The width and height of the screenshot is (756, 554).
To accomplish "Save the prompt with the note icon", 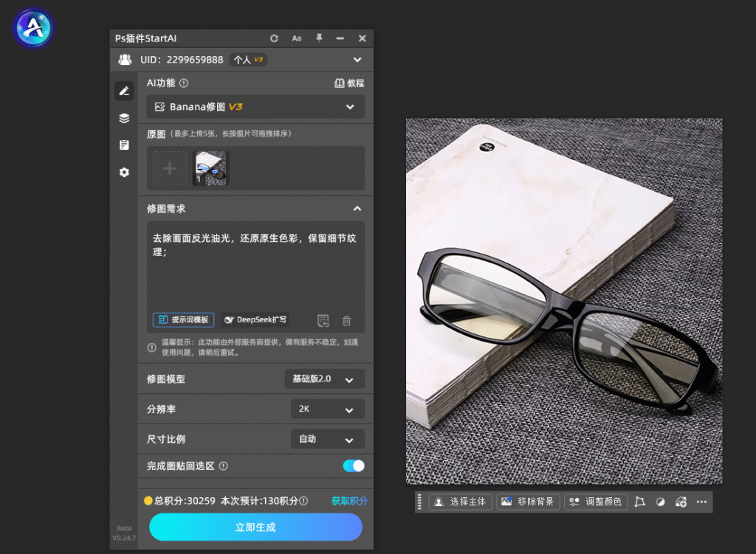I will (323, 320).
